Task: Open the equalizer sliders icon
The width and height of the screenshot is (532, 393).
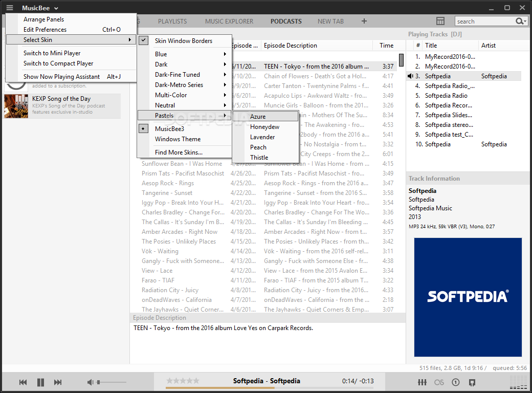Action: click(x=422, y=382)
